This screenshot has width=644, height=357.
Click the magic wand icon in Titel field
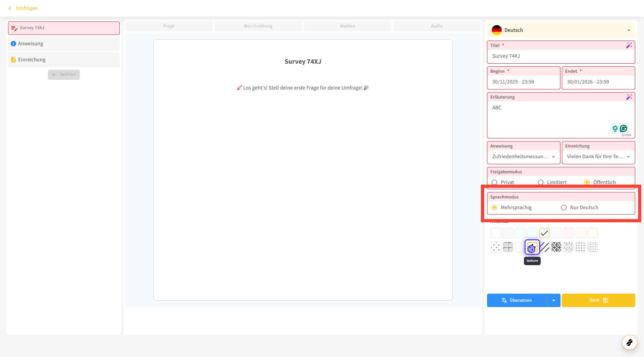[629, 45]
